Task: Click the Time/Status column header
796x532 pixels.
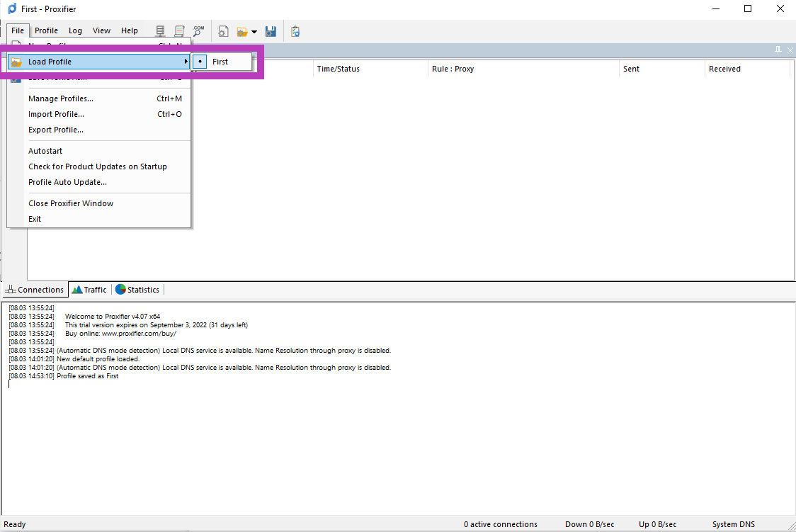Action: (339, 69)
